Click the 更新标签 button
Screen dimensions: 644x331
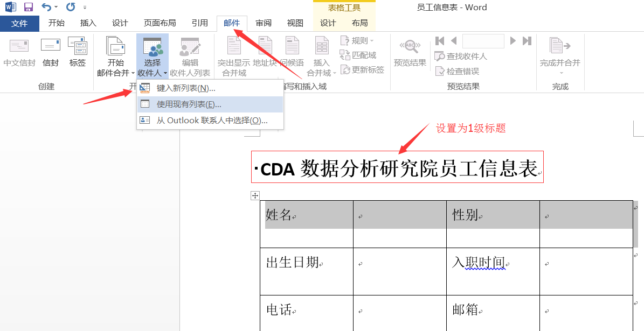pyautogui.click(x=362, y=70)
